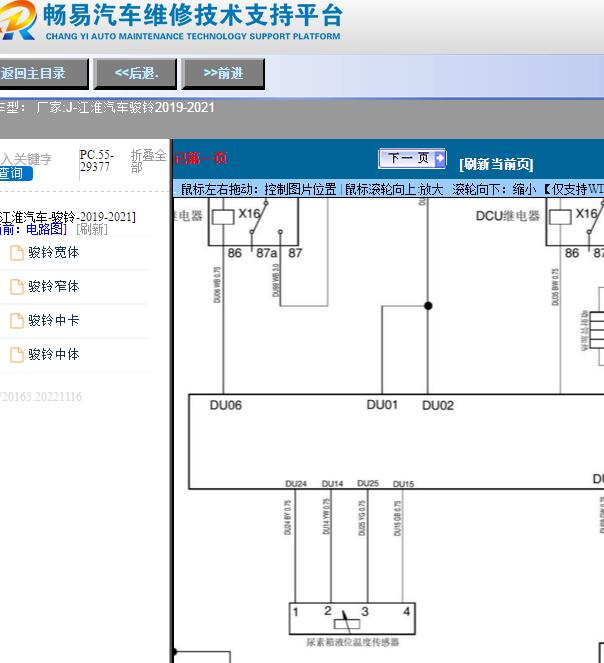Click the sensor resistor symbol
Image resolution: width=604 pixels, height=663 pixels.
[347, 624]
